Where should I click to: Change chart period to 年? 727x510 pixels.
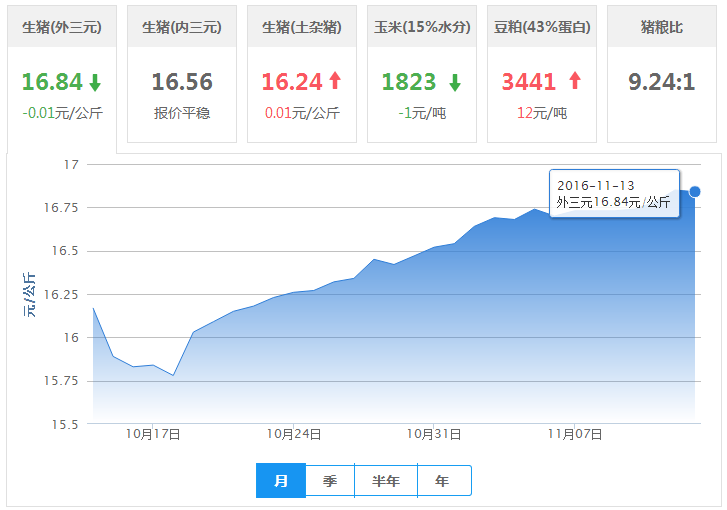(x=443, y=481)
